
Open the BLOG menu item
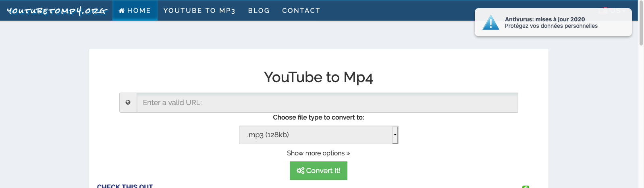259,11
